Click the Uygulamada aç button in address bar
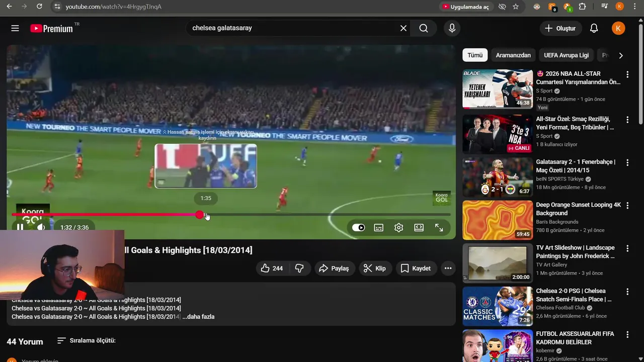Screen dimensions: 644x362 pos(465,7)
